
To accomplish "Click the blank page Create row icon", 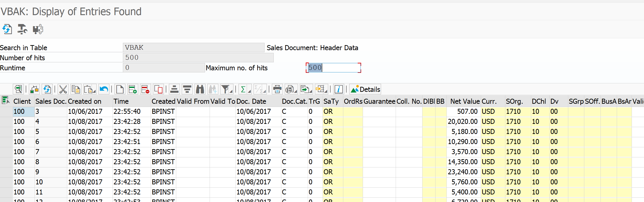I will [x=120, y=89].
